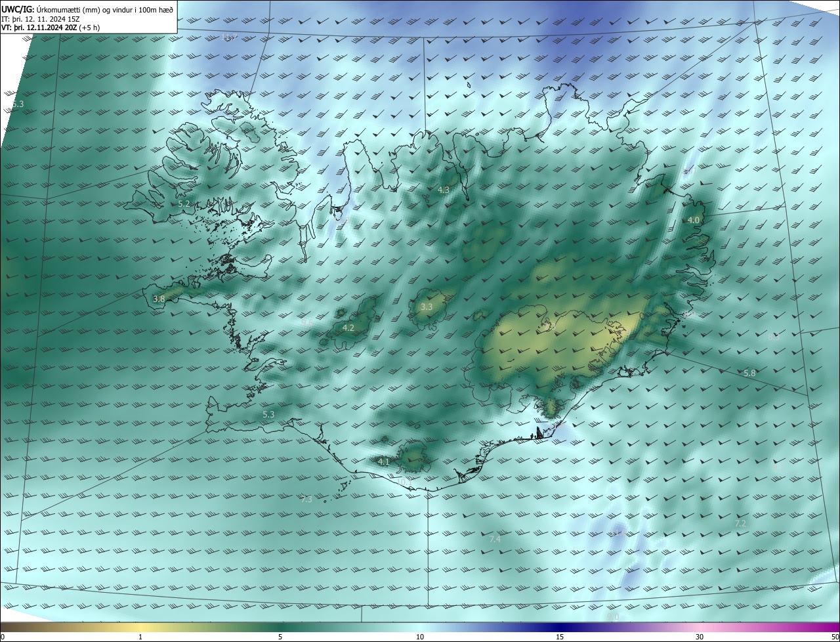This screenshot has width=840, height=642.
Task: Click the 7.2 value in the southeast sea
Action: (740, 523)
